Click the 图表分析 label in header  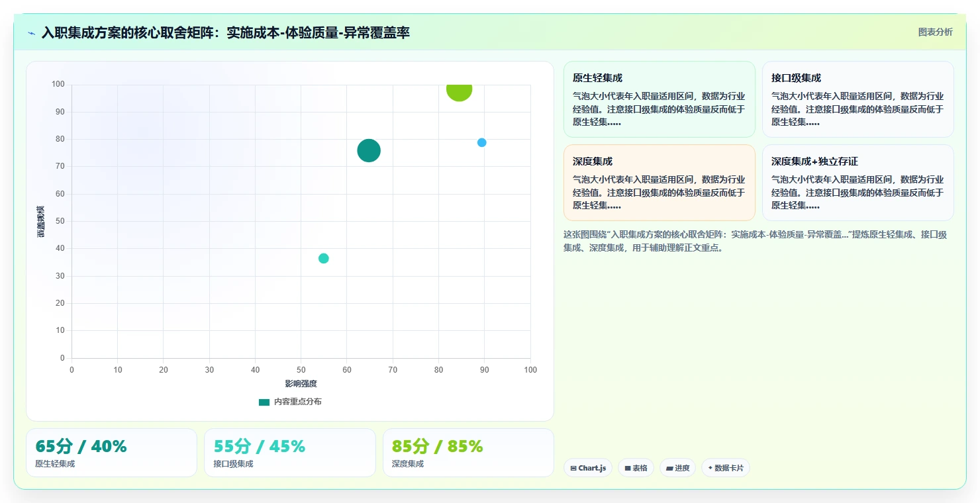[x=935, y=32]
